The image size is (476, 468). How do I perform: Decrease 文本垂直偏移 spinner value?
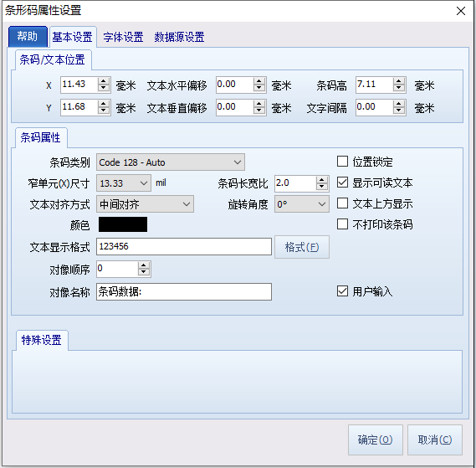259,111
